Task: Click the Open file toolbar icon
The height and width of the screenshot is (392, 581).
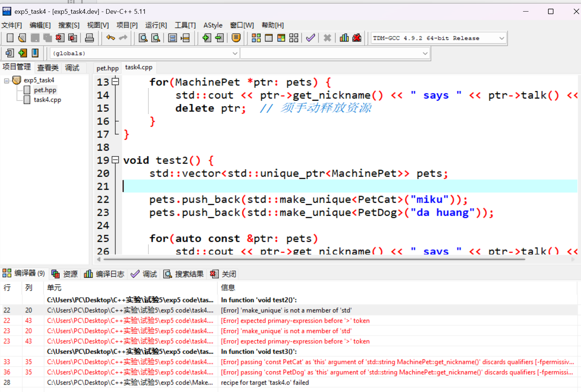Action: click(22, 38)
